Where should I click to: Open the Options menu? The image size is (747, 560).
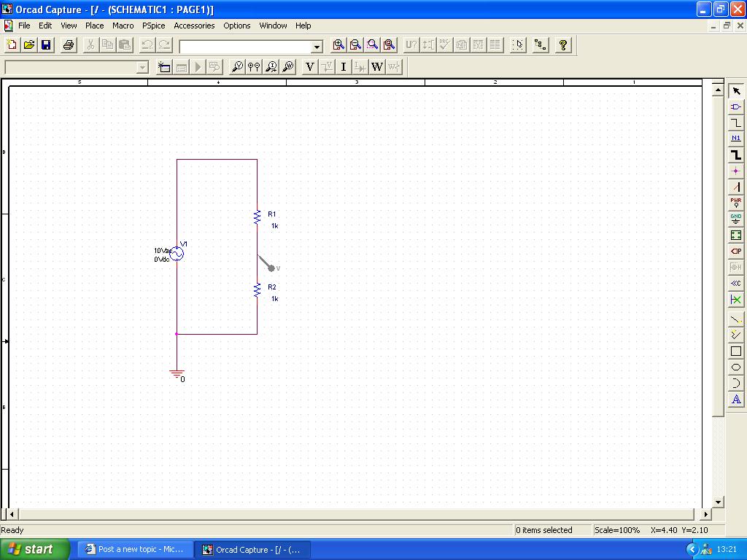click(x=237, y=26)
